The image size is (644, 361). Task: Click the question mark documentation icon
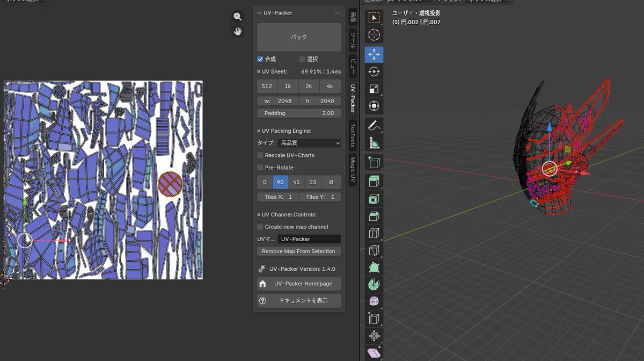262,301
